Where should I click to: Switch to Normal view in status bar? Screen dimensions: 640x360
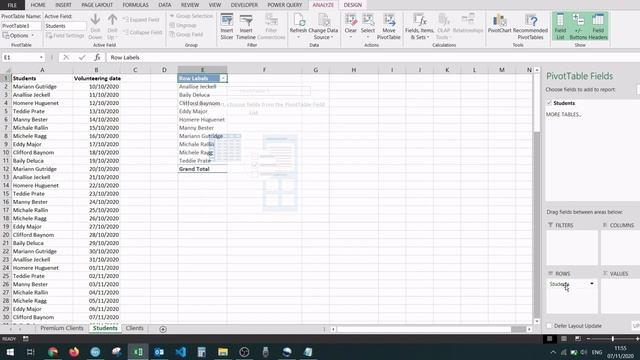pos(549,339)
